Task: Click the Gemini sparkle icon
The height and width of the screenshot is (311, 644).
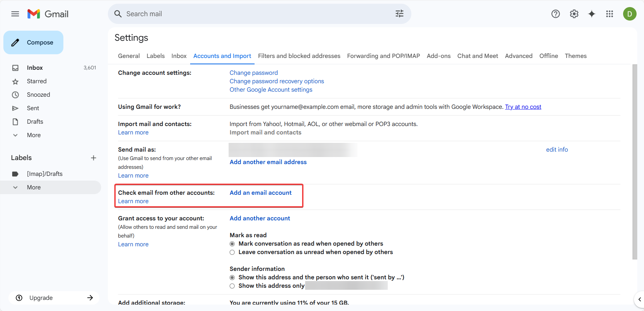Action: (592, 14)
